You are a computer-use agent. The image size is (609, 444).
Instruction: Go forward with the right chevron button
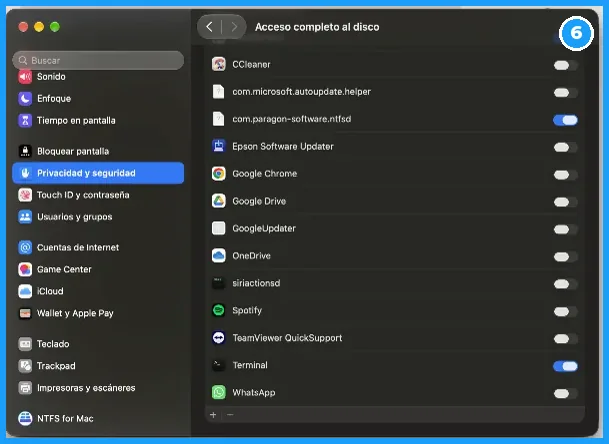(x=234, y=27)
